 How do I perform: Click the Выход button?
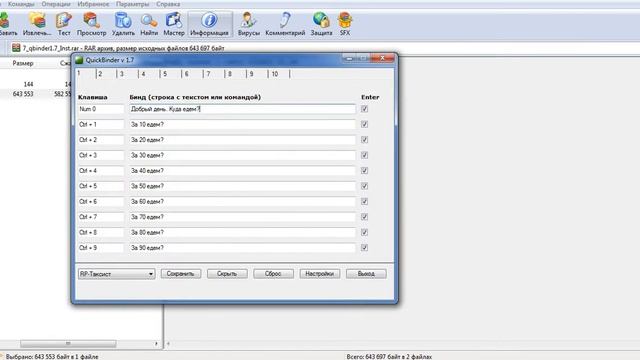pos(366,273)
